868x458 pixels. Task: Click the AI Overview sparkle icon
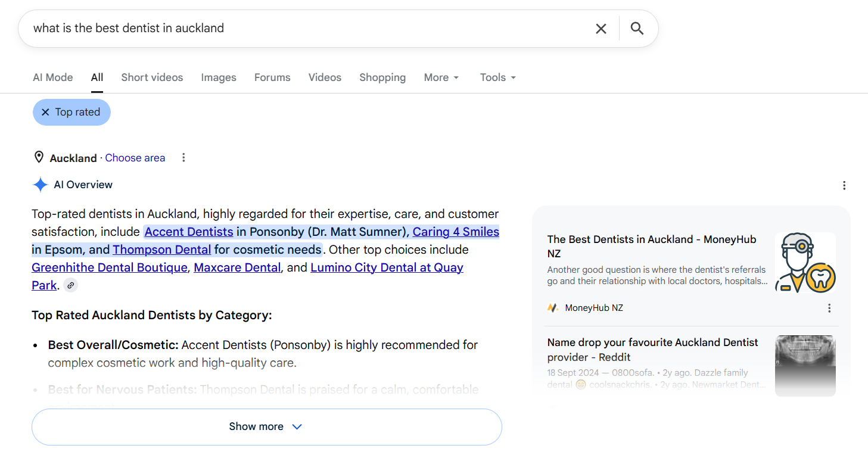[x=40, y=185]
